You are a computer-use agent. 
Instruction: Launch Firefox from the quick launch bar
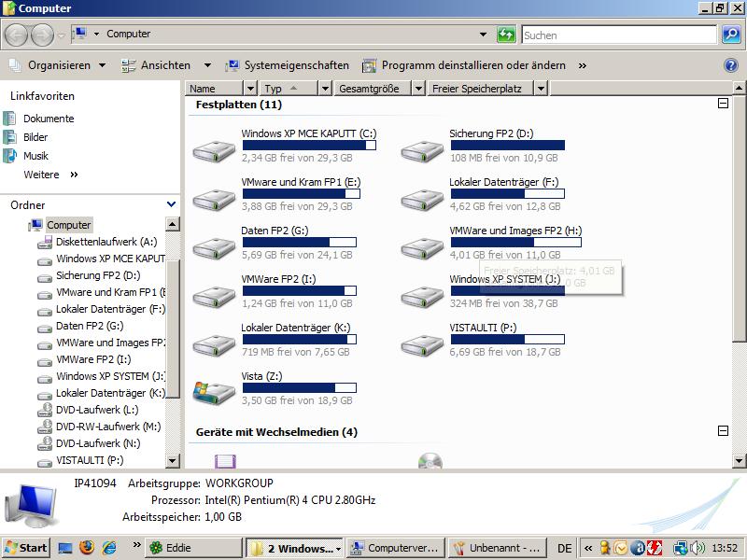pos(87,548)
